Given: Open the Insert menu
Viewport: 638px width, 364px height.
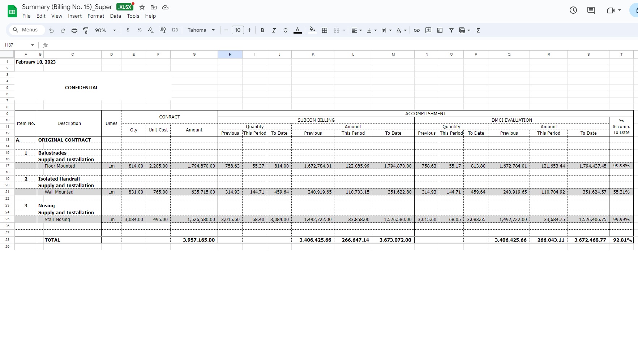Looking at the screenshot, I should point(75,16).
